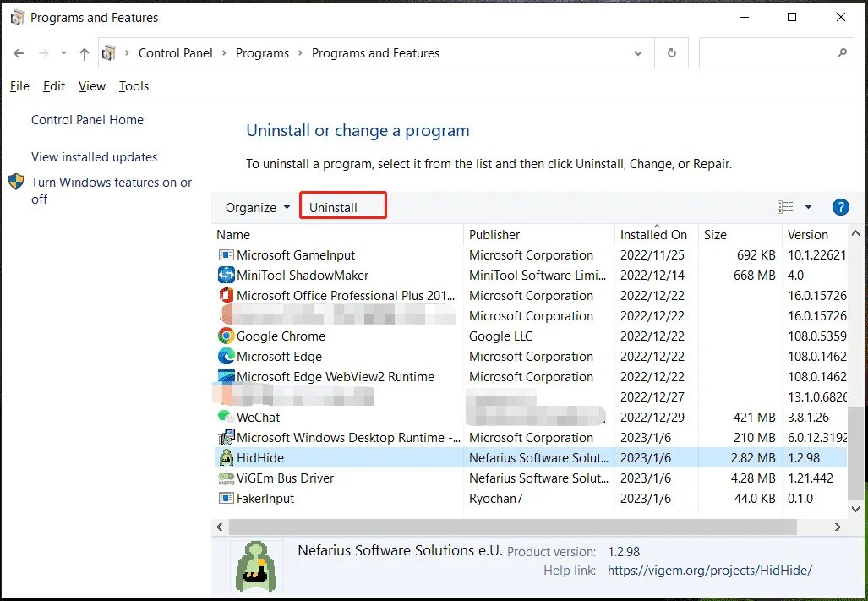Click the Up one level arrow
Screen dimensions: 868x601
85,53
